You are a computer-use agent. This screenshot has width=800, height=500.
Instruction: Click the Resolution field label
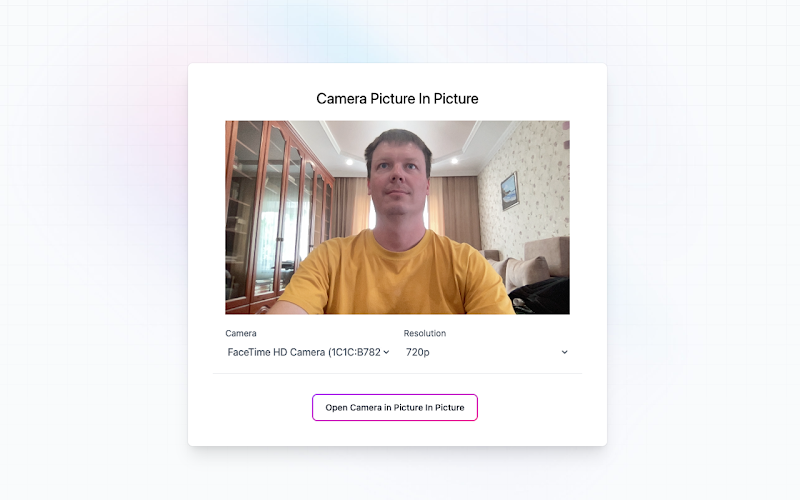tap(425, 333)
